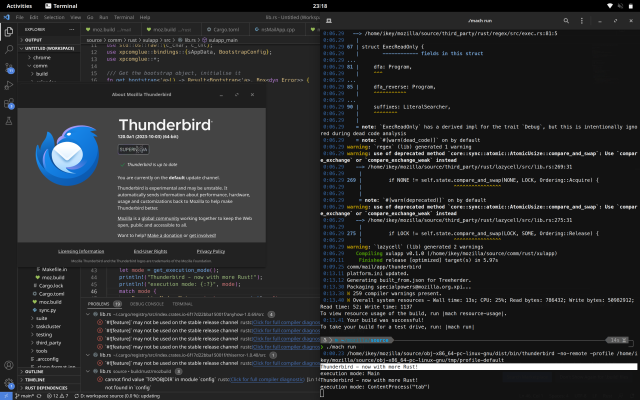Open the get involved link

[x=202, y=236]
